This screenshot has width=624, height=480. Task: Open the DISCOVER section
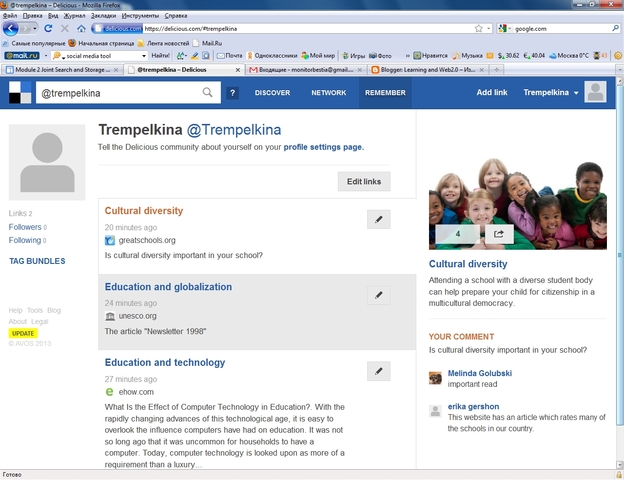coord(272,93)
